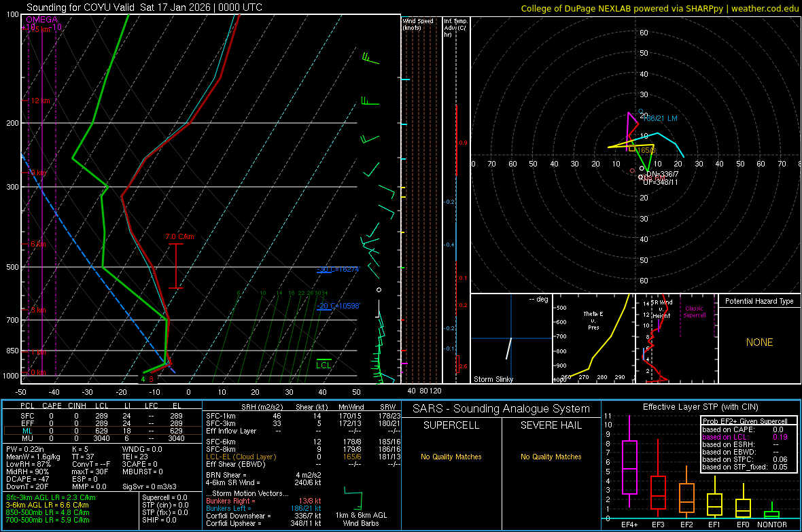
Task: Click the red '7.0 C/km' lapse rate label
Action: tap(180, 236)
